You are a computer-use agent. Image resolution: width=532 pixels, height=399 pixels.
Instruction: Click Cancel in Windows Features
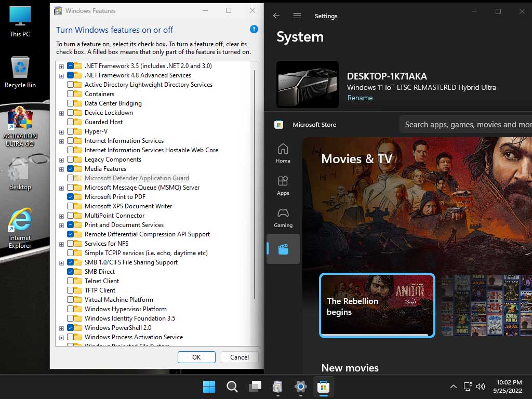[x=239, y=357]
